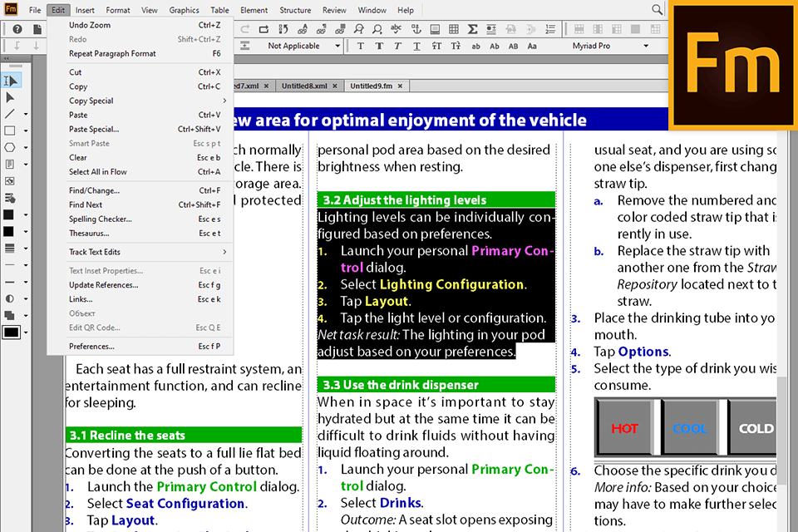Click the subscript T formatting icon
798x532 pixels.
pyautogui.click(x=456, y=46)
